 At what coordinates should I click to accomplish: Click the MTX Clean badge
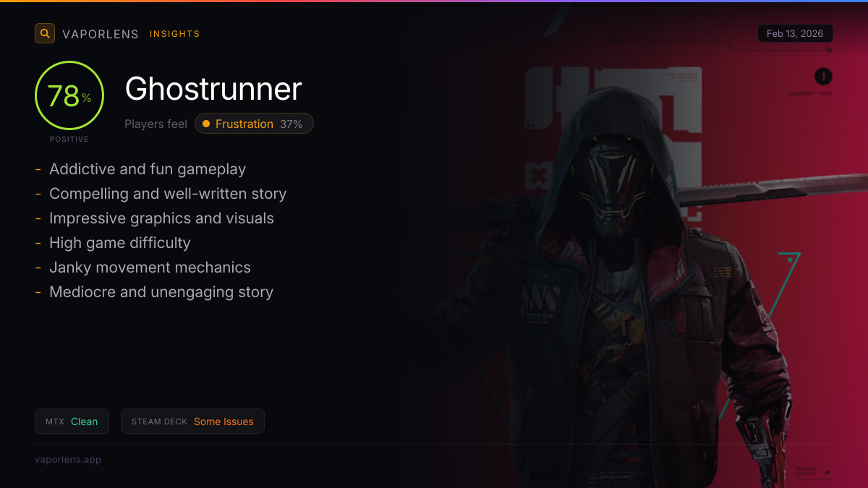(x=72, y=421)
